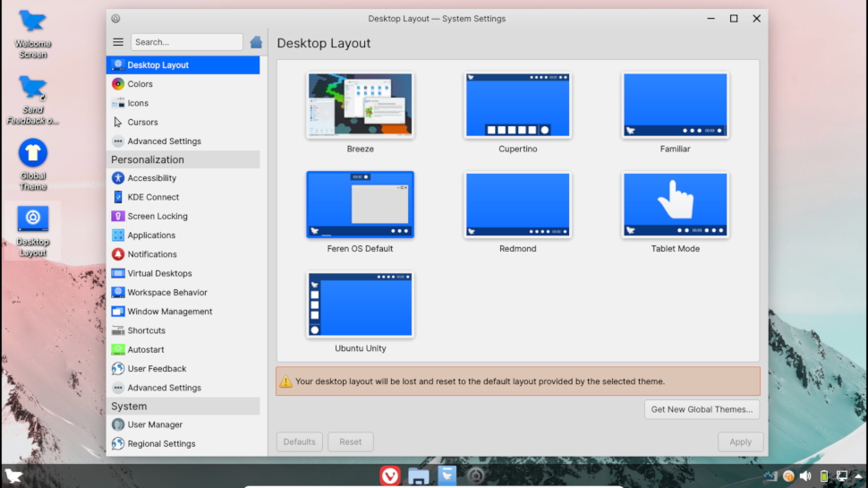Open Workspace Behavior settings
Screen dimensions: 868x488
pos(183,293)
